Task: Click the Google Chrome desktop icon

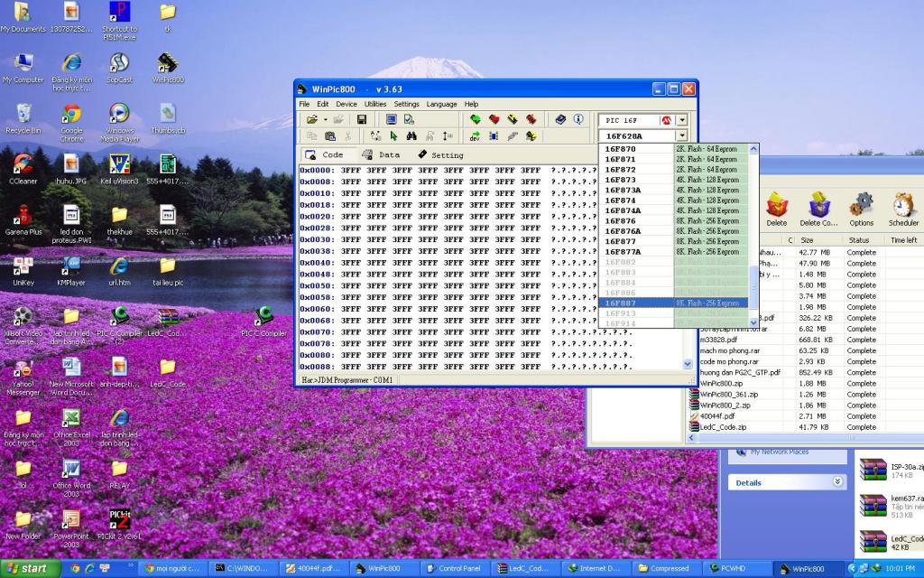Action: click(71, 123)
